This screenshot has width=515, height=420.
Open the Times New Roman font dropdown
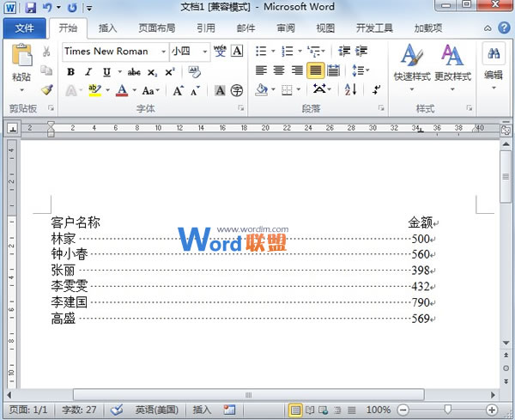pyautogui.click(x=163, y=52)
